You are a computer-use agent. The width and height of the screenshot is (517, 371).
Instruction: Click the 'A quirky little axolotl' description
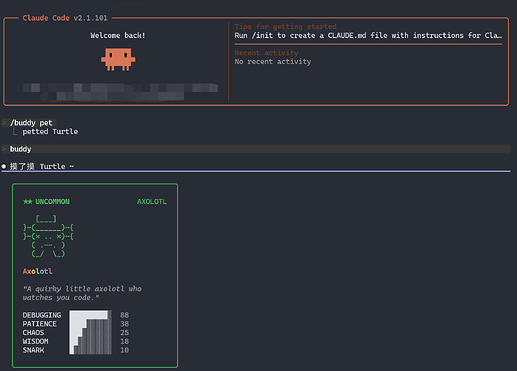[x=82, y=293]
